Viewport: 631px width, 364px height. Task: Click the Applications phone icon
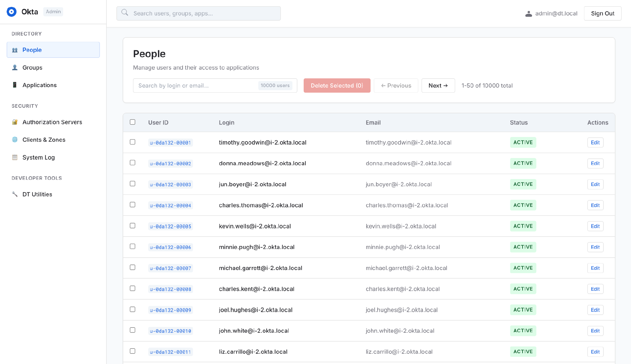[15, 85]
